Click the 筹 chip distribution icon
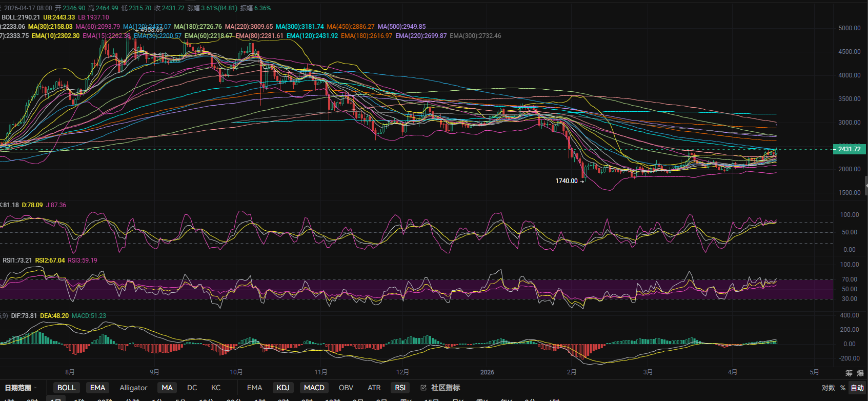The width and height of the screenshot is (868, 401). (849, 373)
